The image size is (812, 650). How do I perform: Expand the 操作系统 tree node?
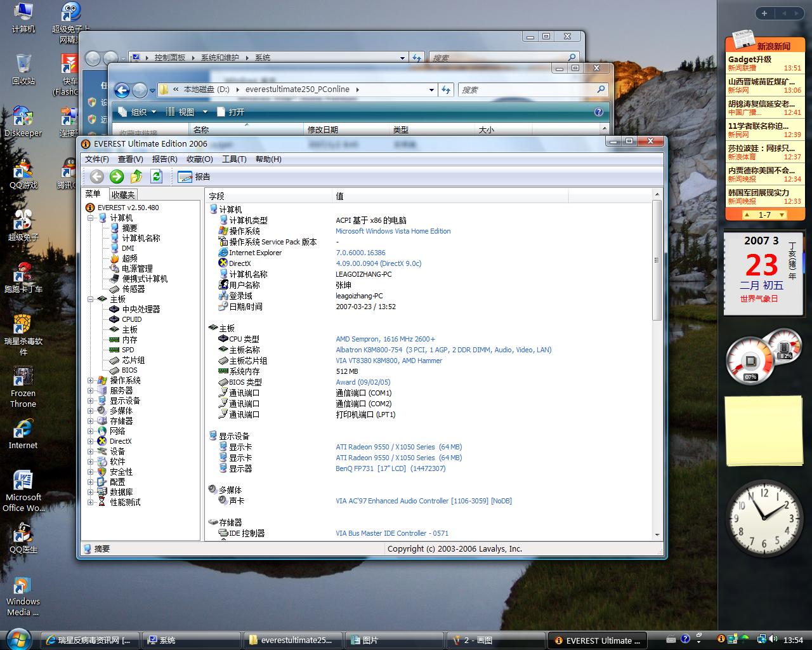(x=91, y=381)
